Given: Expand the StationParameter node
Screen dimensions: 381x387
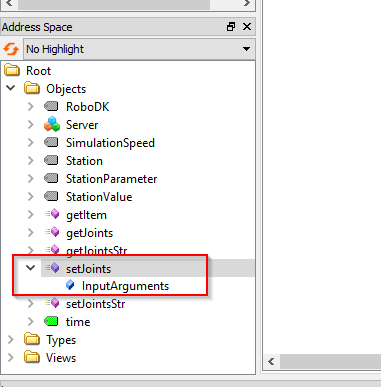Looking at the screenshot, I should 31,178.
